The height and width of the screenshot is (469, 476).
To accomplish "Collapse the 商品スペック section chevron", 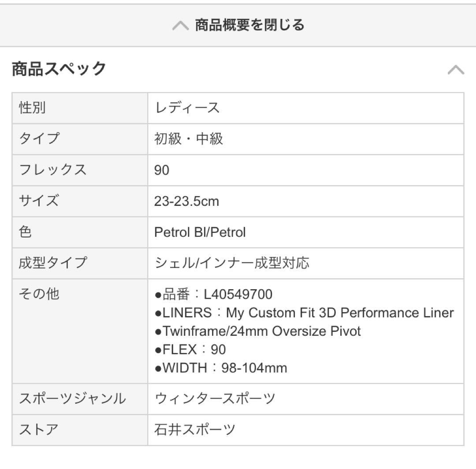I will [456, 70].
